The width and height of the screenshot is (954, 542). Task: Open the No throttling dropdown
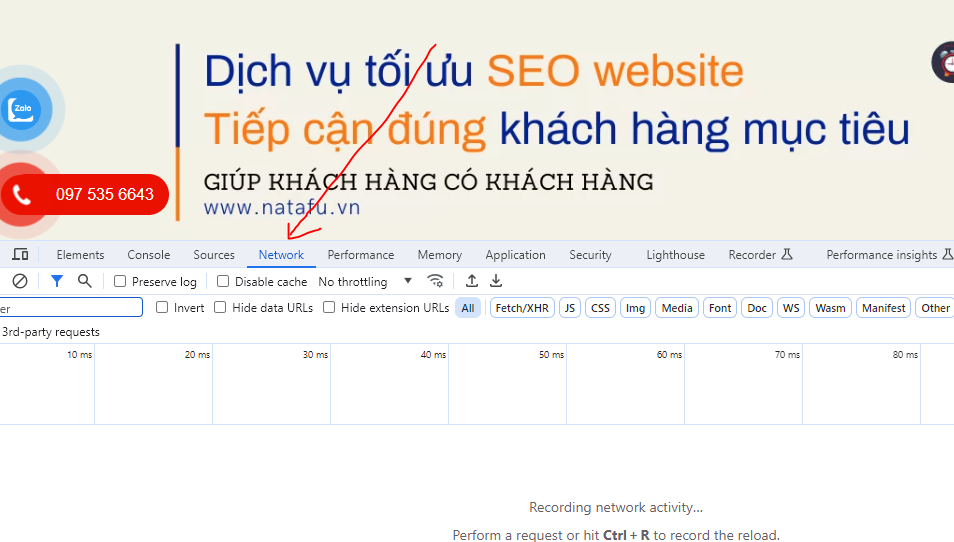coord(365,282)
